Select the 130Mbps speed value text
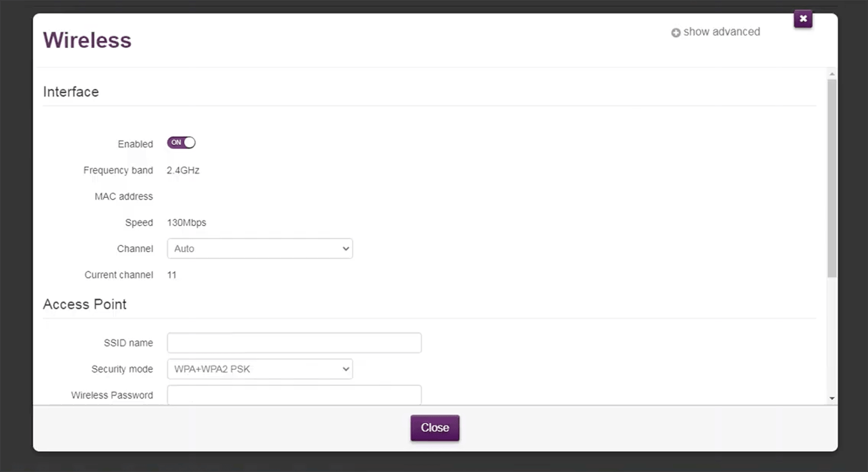The width and height of the screenshot is (868, 472). point(186,223)
